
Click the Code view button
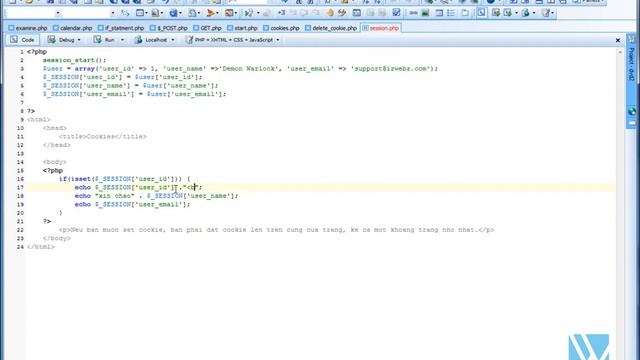click(23, 40)
